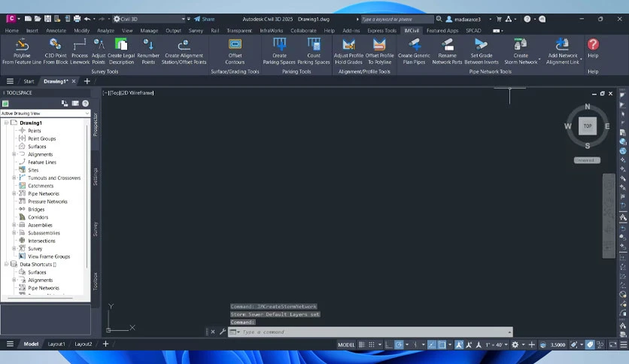Run Adjust Profile Hold Grades
Image resolution: width=629 pixels, height=364 pixels.
pos(348,51)
